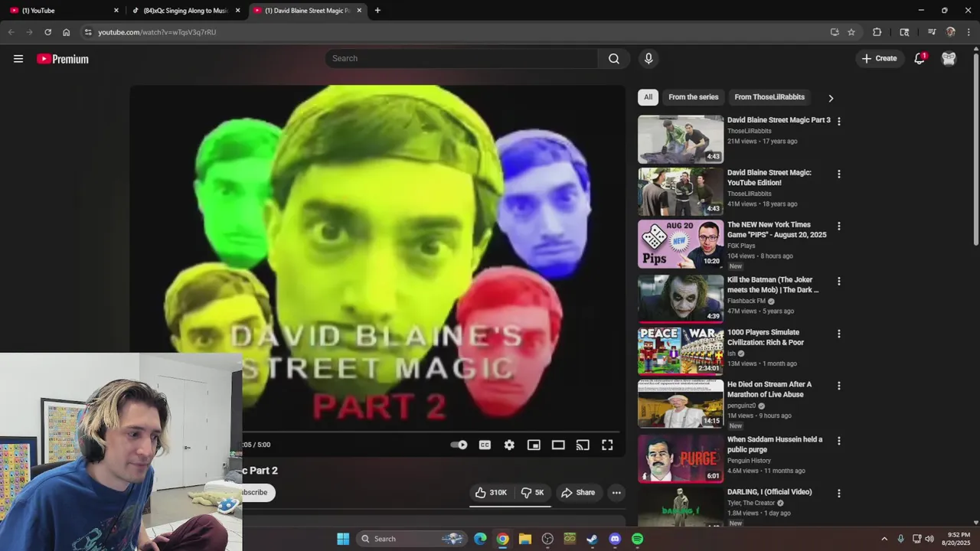Switch the video to miniplayer

click(534, 445)
